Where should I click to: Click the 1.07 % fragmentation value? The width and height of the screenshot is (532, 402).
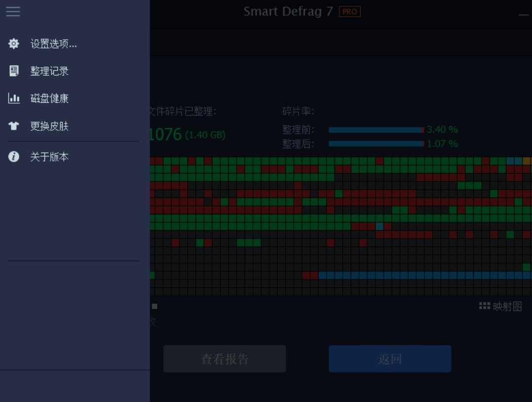pyautogui.click(x=442, y=144)
